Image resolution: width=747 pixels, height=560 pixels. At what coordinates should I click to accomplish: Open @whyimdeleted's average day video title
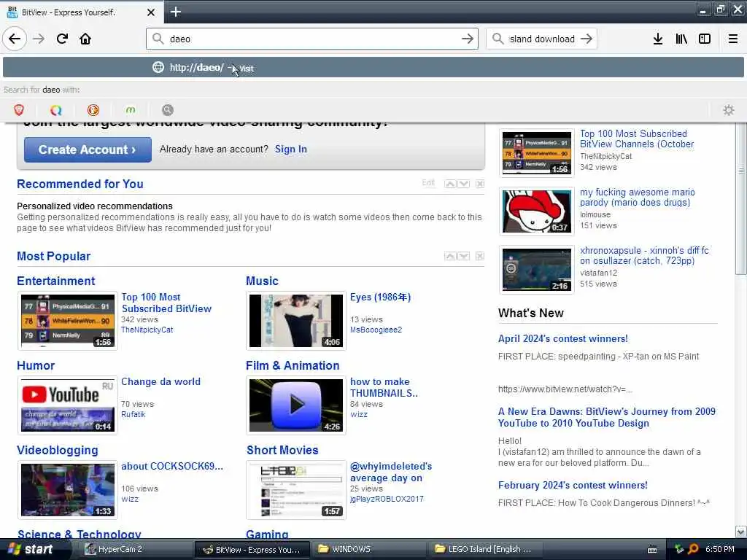point(391,472)
